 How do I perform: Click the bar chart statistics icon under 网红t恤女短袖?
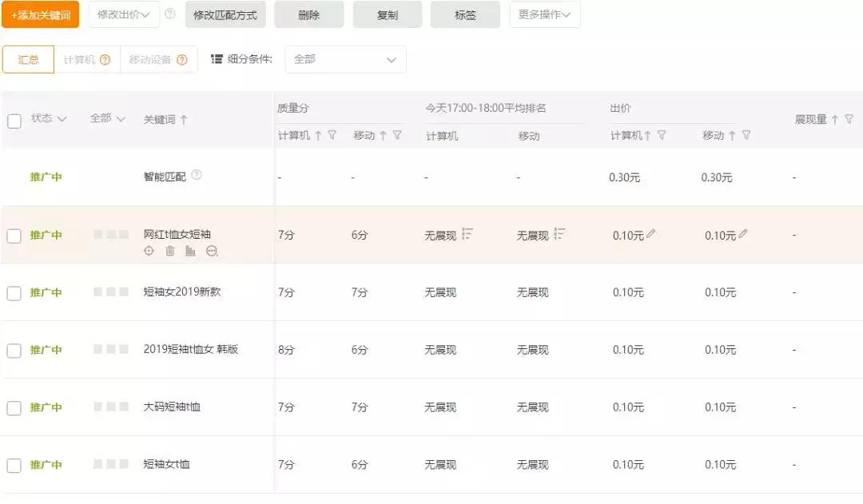tap(190, 250)
